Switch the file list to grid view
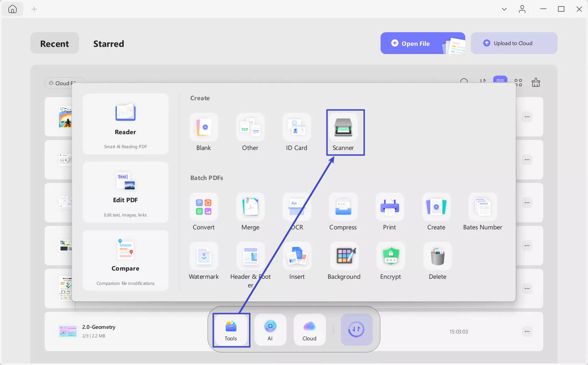588x365 pixels. [x=518, y=83]
